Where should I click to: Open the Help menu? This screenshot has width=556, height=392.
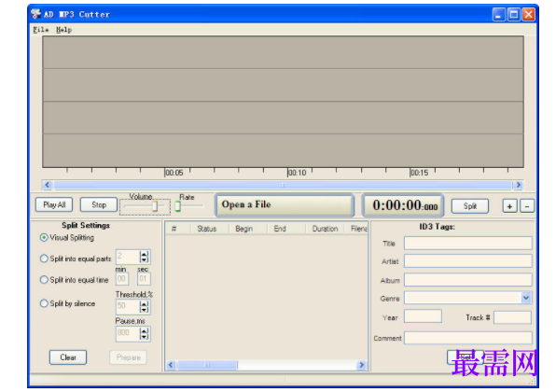(x=63, y=30)
